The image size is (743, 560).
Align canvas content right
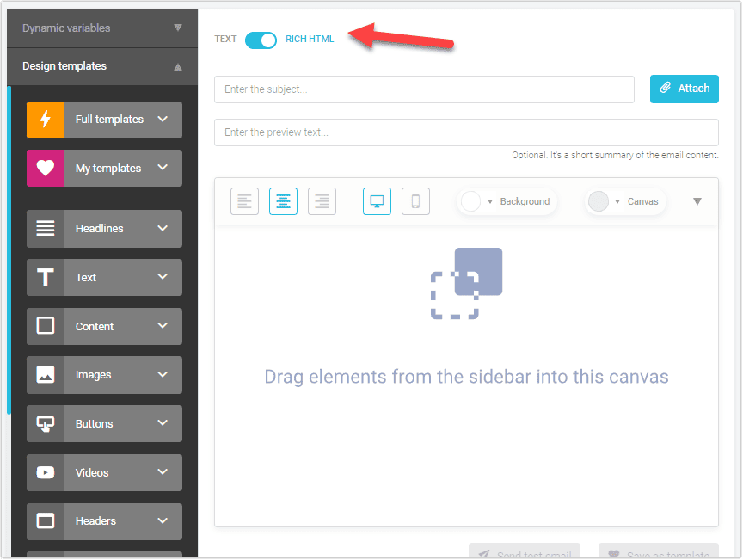pos(322,201)
